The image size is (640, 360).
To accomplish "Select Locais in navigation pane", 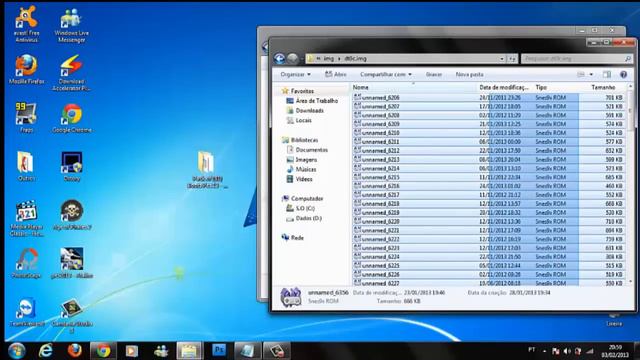I will pyautogui.click(x=299, y=120).
